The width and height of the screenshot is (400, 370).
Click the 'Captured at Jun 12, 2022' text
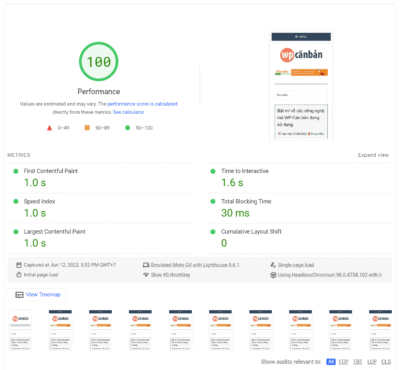coord(70,265)
